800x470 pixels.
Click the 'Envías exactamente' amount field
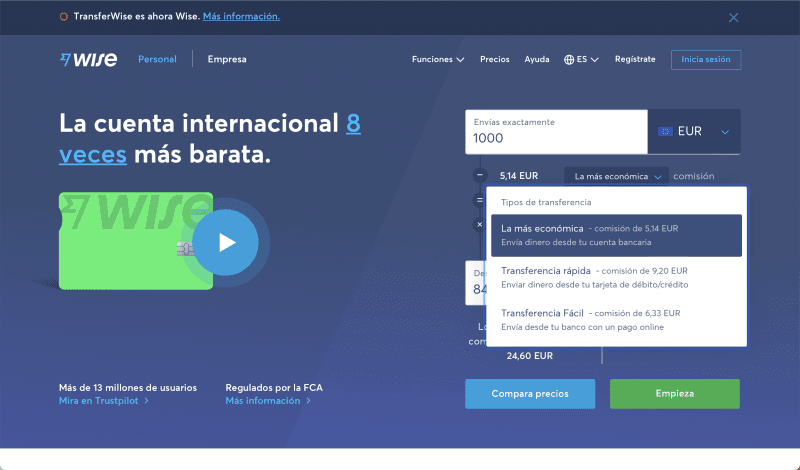pos(556,132)
